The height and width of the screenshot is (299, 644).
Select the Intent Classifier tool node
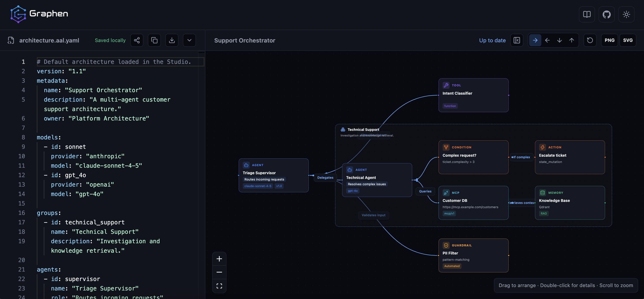point(473,95)
